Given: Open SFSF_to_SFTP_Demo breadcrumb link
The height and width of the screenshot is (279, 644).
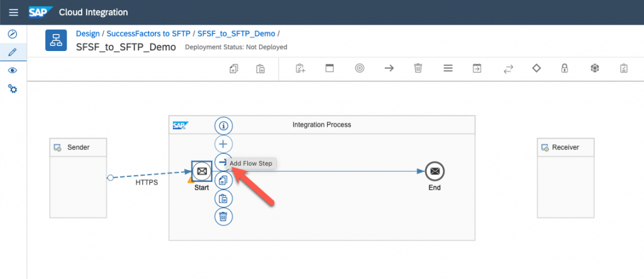Looking at the screenshot, I should [236, 34].
